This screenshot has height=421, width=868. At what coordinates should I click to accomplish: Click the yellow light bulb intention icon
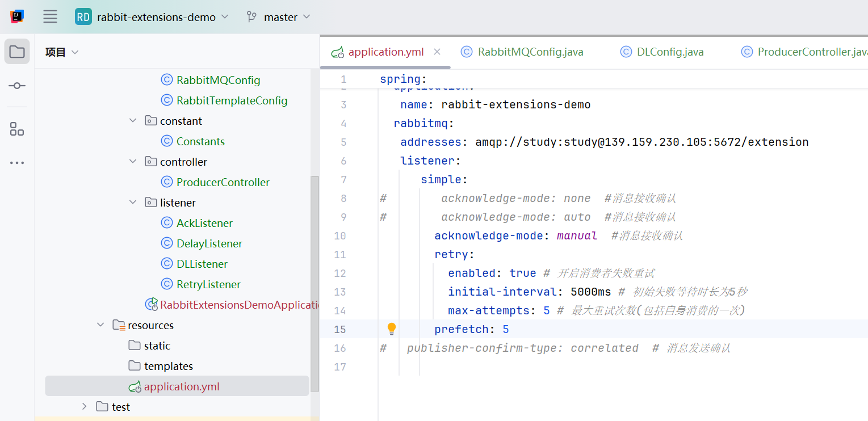(392, 329)
